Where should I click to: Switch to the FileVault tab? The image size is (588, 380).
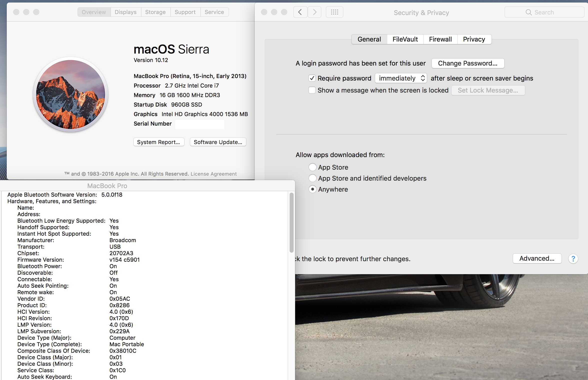click(x=405, y=39)
